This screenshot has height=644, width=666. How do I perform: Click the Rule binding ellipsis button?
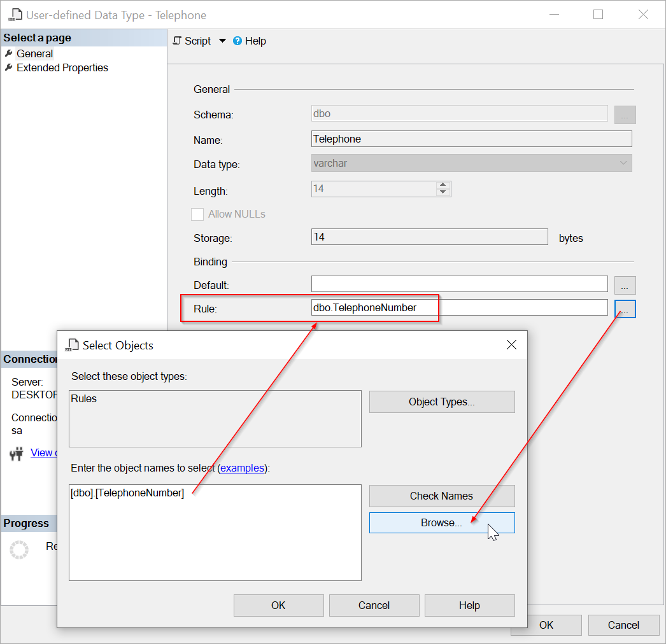tap(625, 309)
